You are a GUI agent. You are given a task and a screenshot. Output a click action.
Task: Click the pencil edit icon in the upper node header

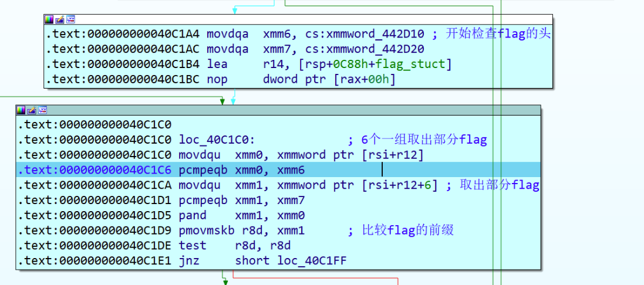point(60,20)
